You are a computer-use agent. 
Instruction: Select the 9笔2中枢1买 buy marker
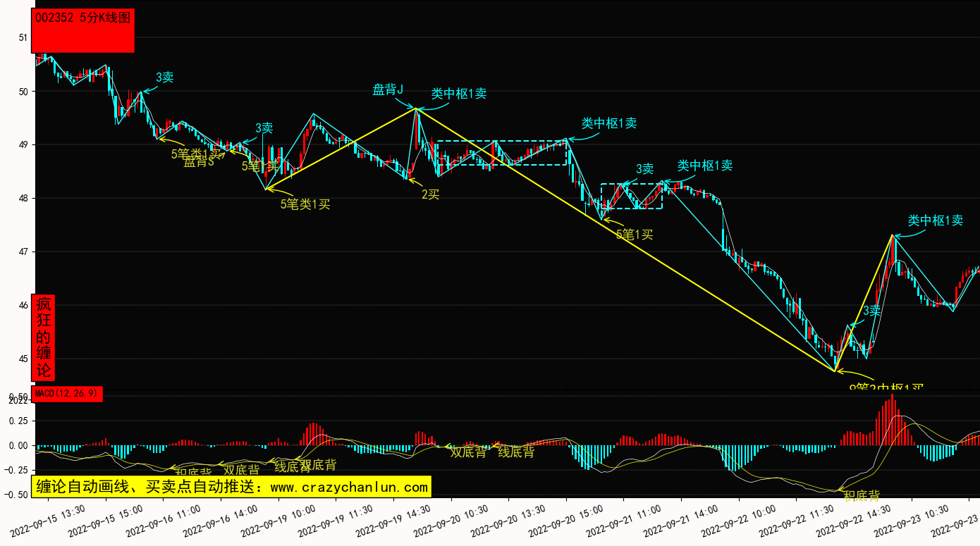pyautogui.click(x=886, y=387)
